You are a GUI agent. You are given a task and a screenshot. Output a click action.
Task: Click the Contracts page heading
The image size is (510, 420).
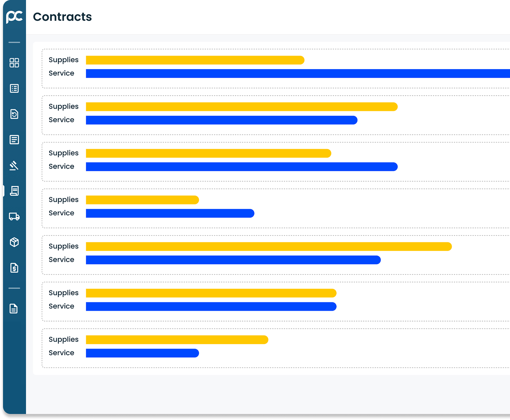coord(62,17)
